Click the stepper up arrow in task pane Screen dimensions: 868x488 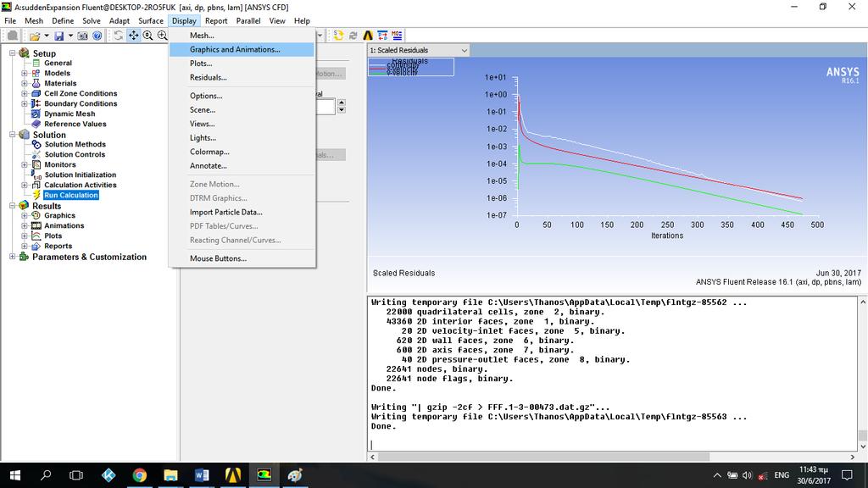pyautogui.click(x=342, y=103)
